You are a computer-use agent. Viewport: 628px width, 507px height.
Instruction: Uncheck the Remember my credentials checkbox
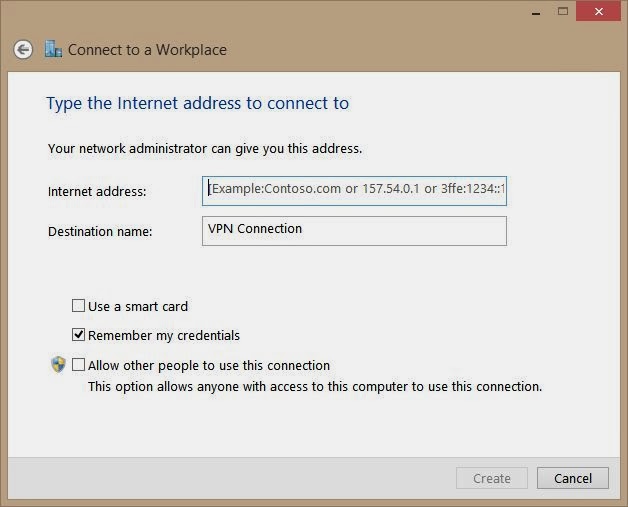tap(79, 335)
